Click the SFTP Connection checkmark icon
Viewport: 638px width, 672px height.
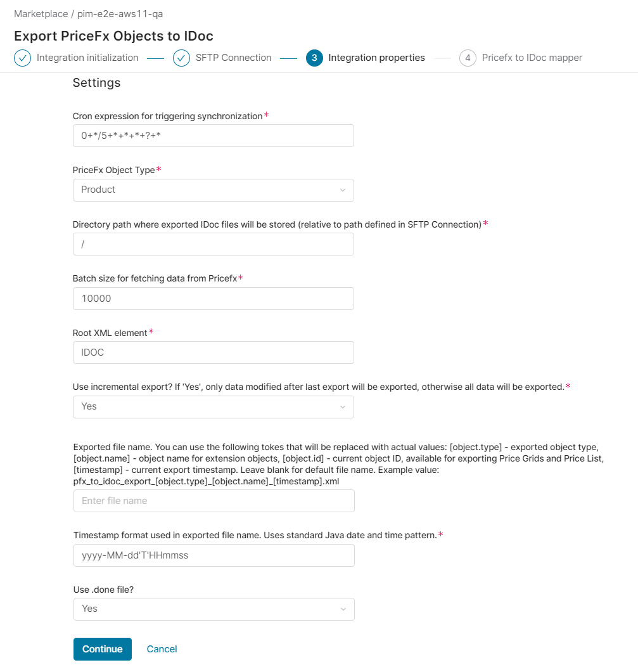point(181,58)
